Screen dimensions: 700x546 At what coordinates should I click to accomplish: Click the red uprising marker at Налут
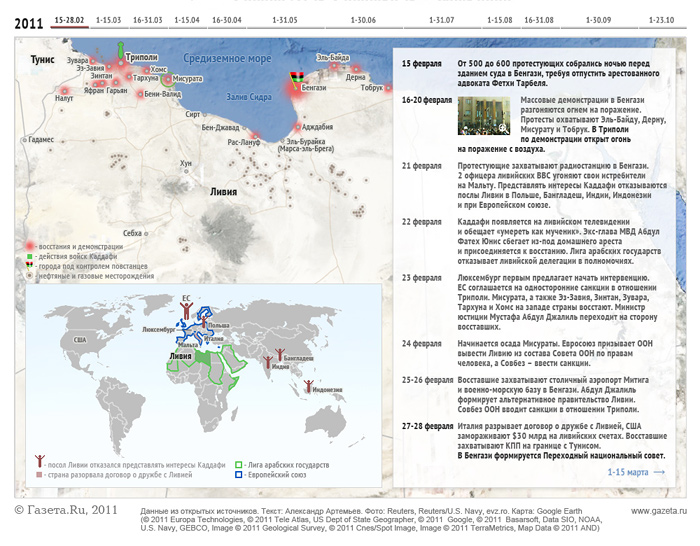pos(64,91)
